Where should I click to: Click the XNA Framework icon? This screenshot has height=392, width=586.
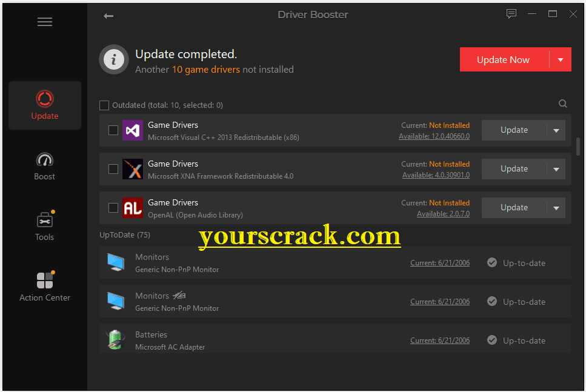click(x=133, y=169)
